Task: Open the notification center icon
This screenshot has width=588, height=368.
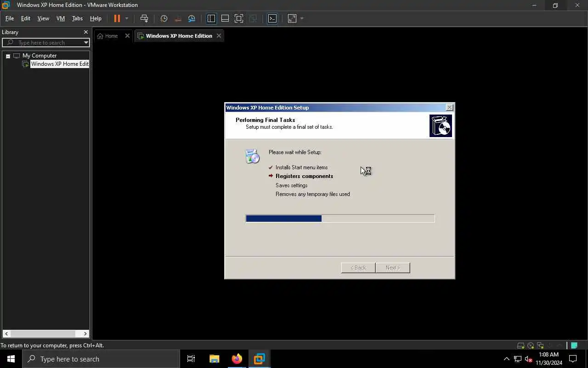Action: 573,359
